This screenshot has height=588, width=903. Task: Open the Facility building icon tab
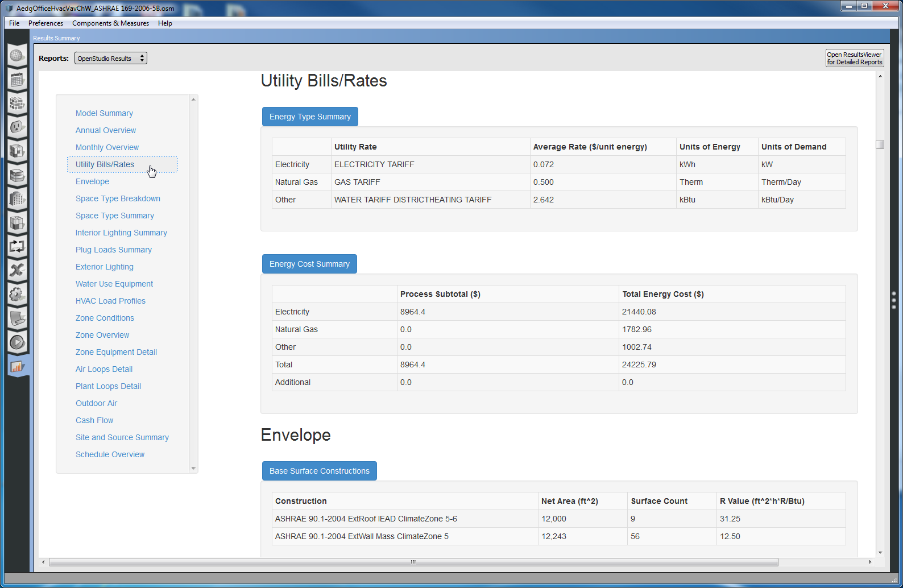click(x=17, y=198)
